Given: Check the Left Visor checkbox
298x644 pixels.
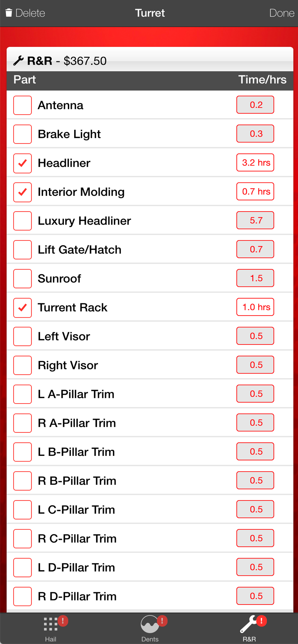Looking at the screenshot, I should (x=23, y=337).
